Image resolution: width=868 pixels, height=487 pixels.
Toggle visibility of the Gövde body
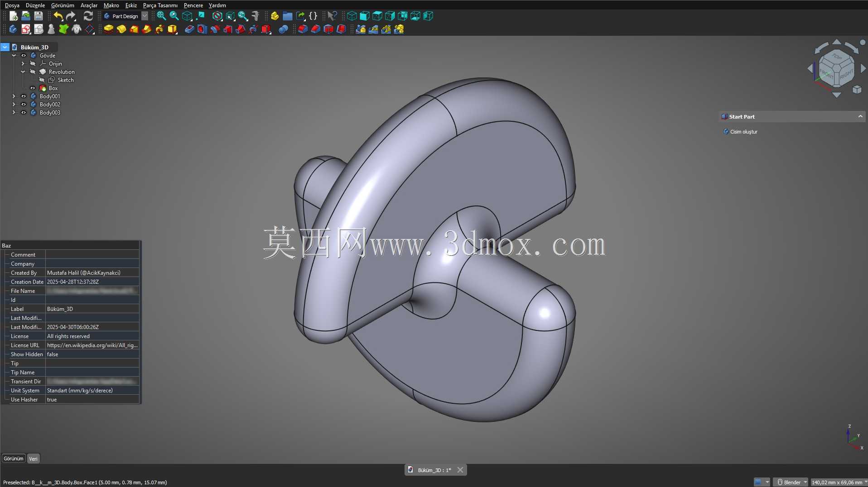click(24, 56)
